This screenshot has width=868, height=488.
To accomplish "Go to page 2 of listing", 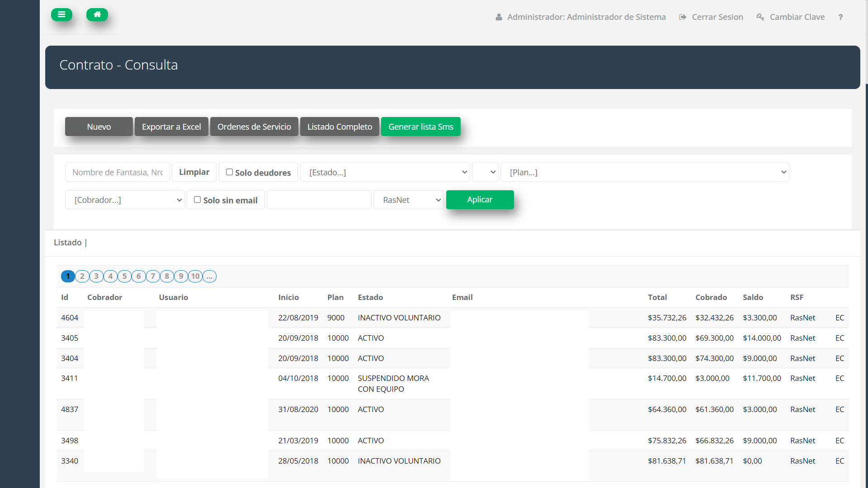I will (82, 276).
